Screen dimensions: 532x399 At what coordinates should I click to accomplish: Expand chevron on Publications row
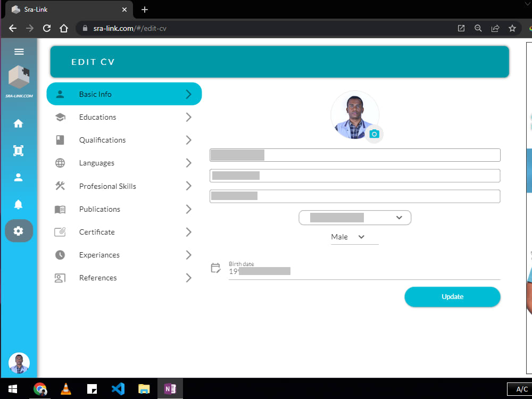tap(189, 209)
